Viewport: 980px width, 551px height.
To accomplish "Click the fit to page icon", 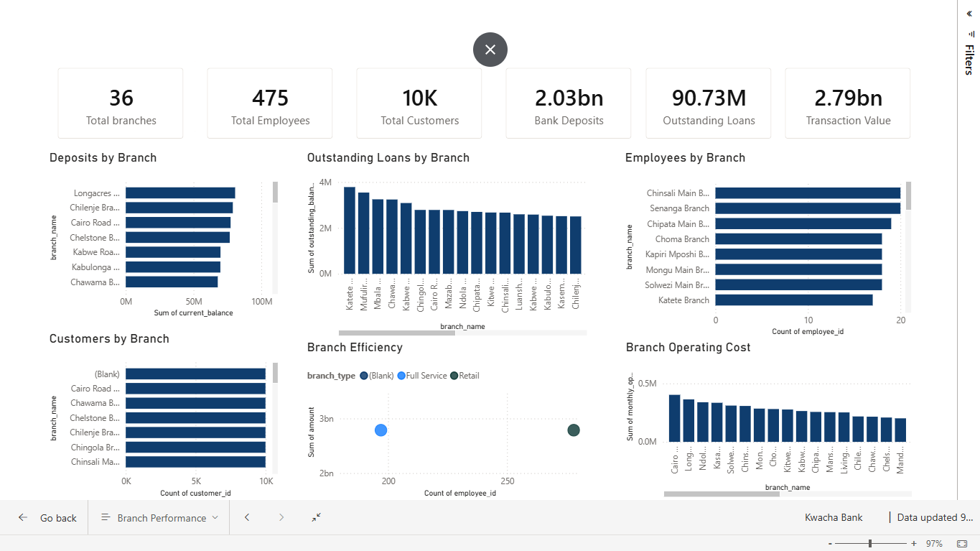I will coord(963,543).
